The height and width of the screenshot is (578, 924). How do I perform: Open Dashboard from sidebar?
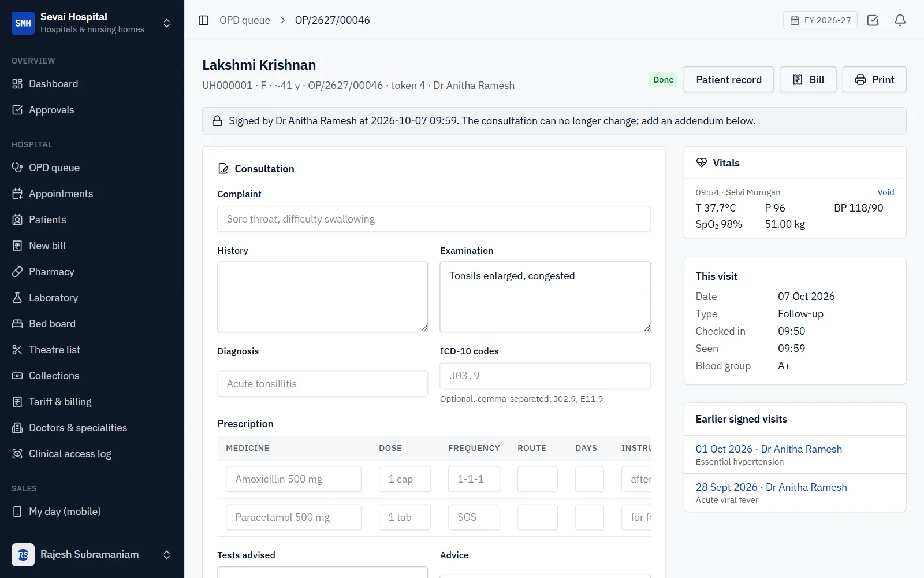[x=92, y=84]
